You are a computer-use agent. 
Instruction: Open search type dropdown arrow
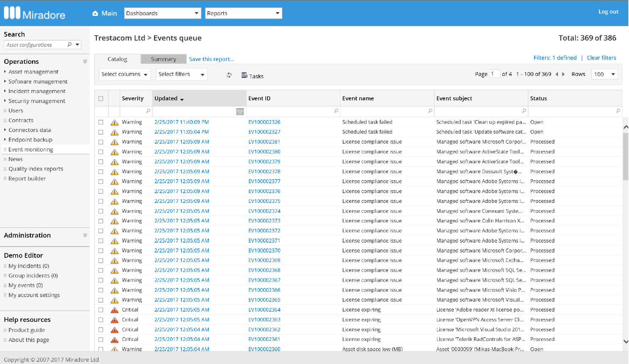(77, 44)
